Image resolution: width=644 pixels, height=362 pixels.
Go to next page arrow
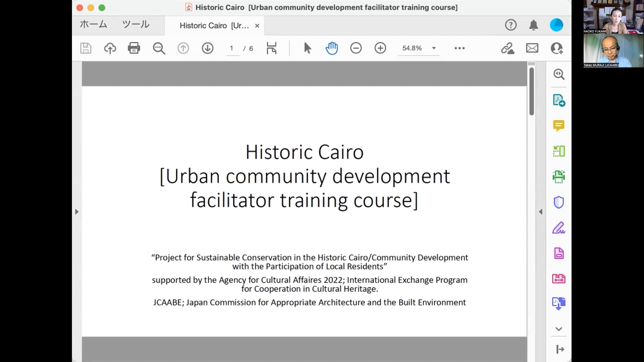click(207, 48)
